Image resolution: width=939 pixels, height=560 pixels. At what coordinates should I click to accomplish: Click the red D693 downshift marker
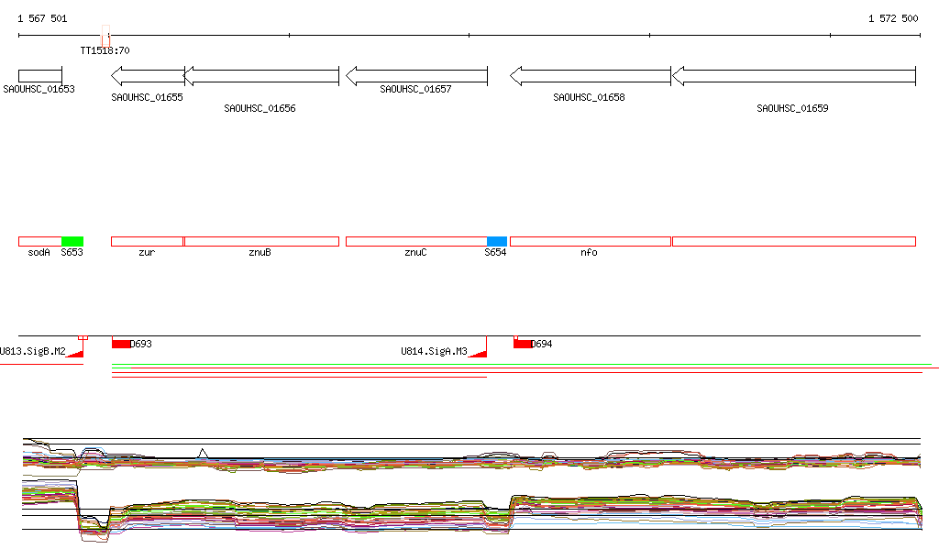tap(121, 344)
